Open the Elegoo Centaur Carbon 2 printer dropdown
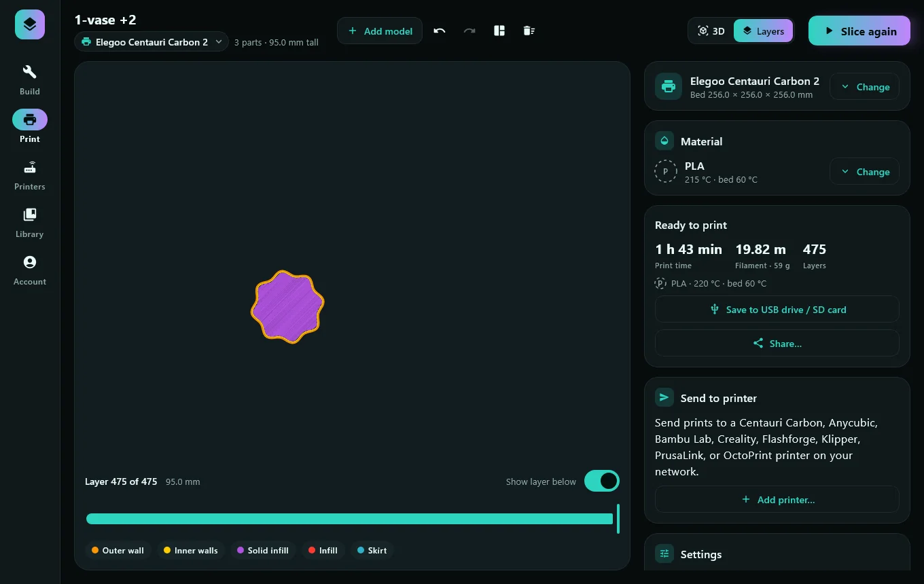This screenshot has width=924, height=584. coord(152,41)
